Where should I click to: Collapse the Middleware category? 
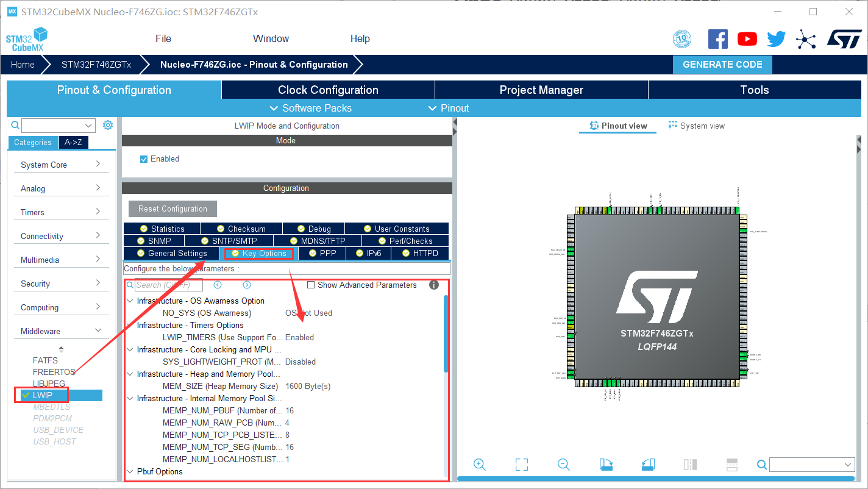coord(61,331)
